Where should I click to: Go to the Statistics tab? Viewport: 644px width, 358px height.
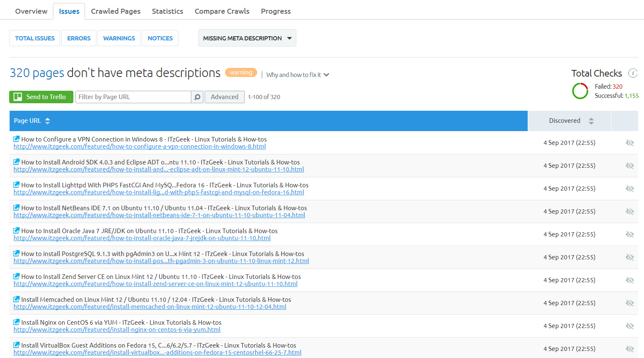[168, 11]
